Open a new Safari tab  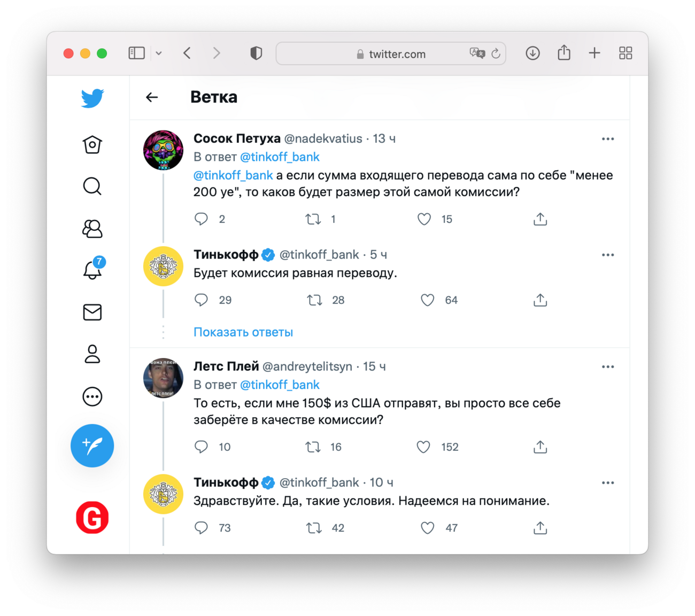click(594, 53)
